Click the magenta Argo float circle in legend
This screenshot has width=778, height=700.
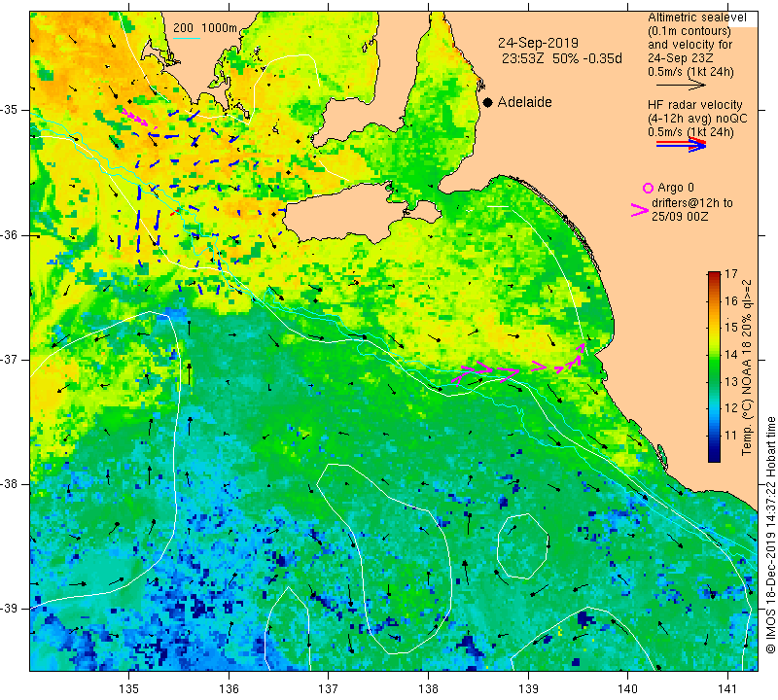648,188
